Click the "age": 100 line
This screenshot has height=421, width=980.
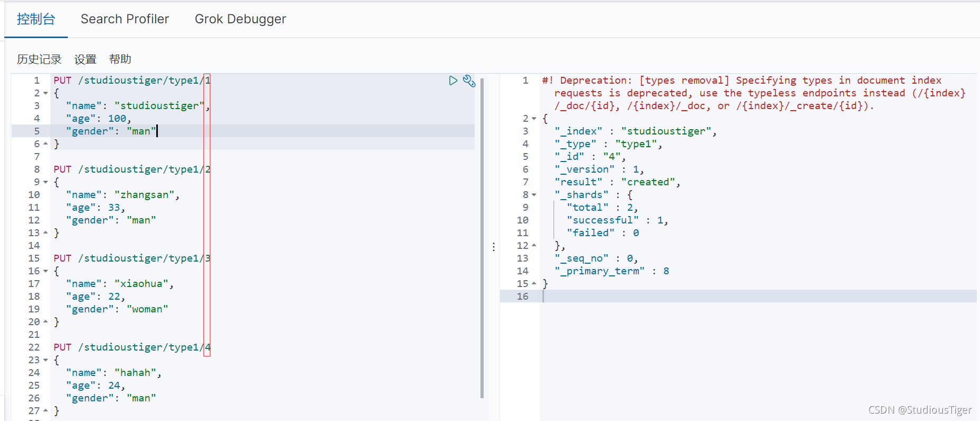pyautogui.click(x=99, y=119)
